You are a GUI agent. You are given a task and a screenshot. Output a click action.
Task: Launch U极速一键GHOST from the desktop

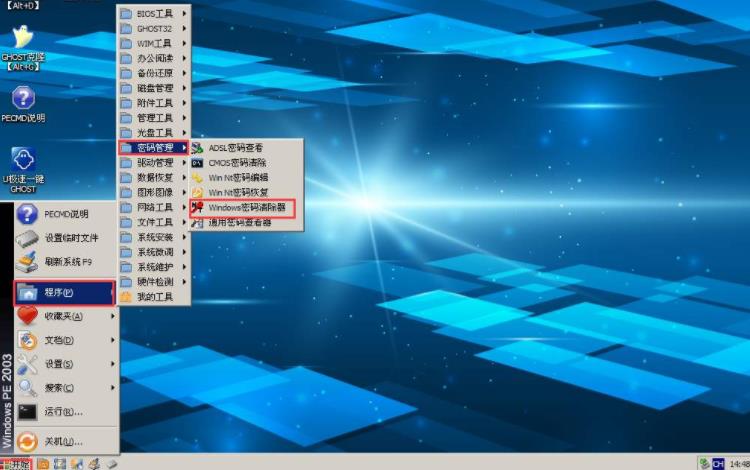[23, 170]
